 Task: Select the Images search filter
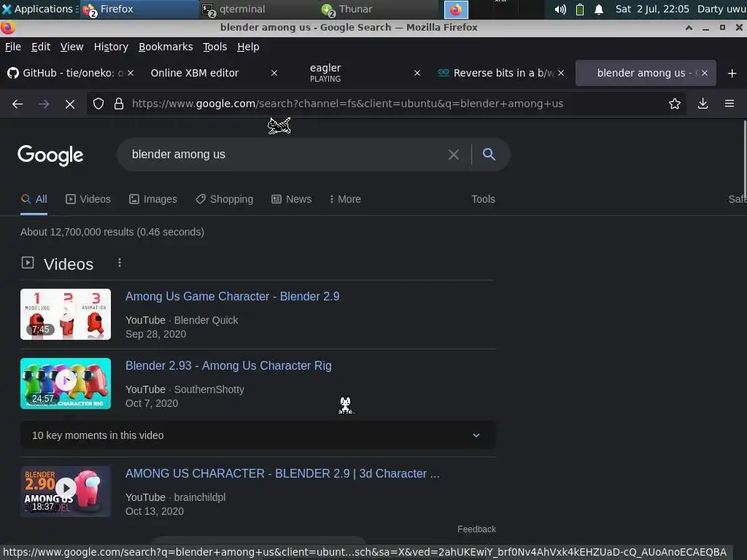tap(153, 199)
